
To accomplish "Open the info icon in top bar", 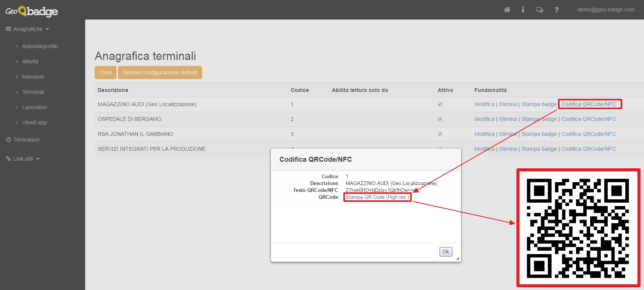I will click(523, 10).
